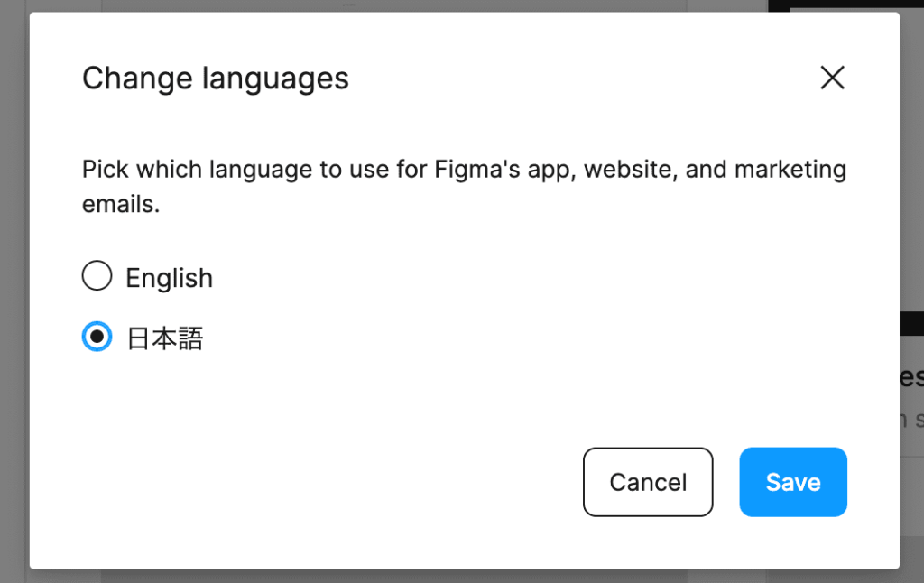Click the 日本語 language label text
Screen dimensions: 924x583
click(x=165, y=339)
